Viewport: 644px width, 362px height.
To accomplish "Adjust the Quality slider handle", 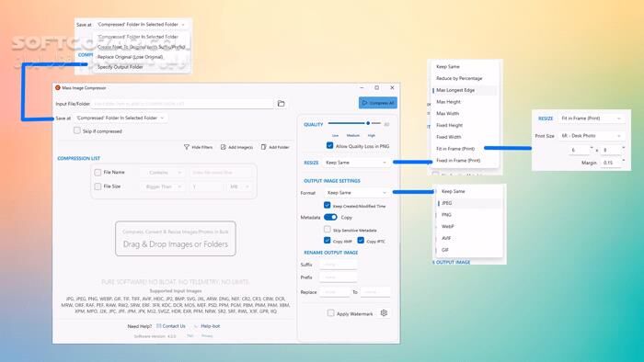I will click(368, 123).
